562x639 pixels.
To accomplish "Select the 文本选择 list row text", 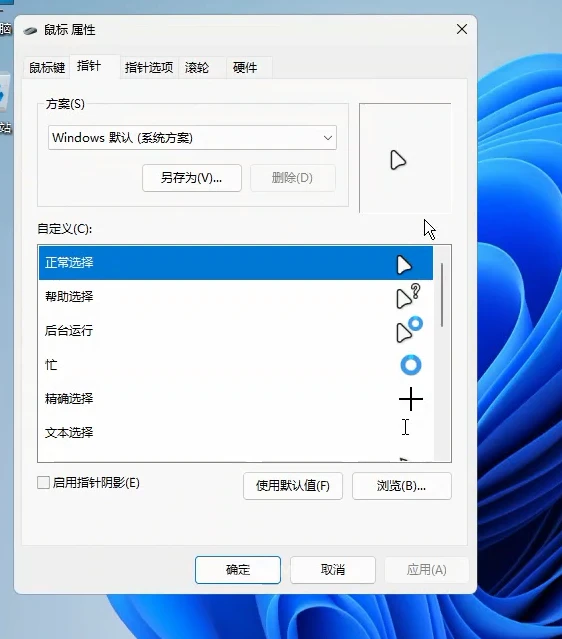I will point(69,432).
